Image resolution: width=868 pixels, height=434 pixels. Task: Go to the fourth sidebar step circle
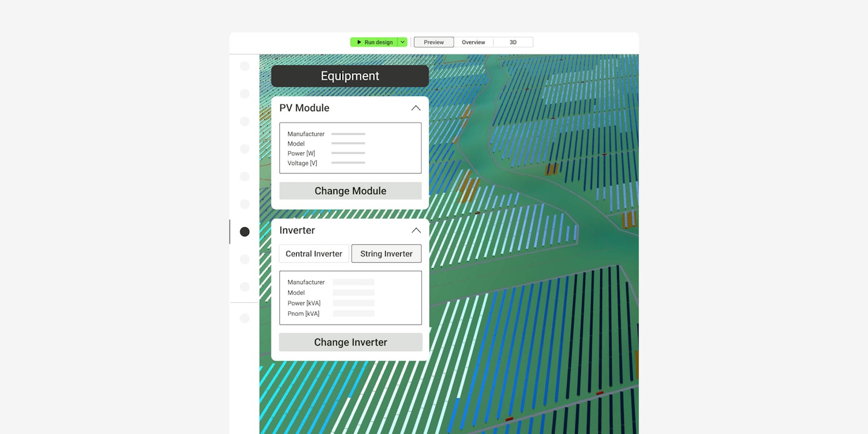[245, 149]
